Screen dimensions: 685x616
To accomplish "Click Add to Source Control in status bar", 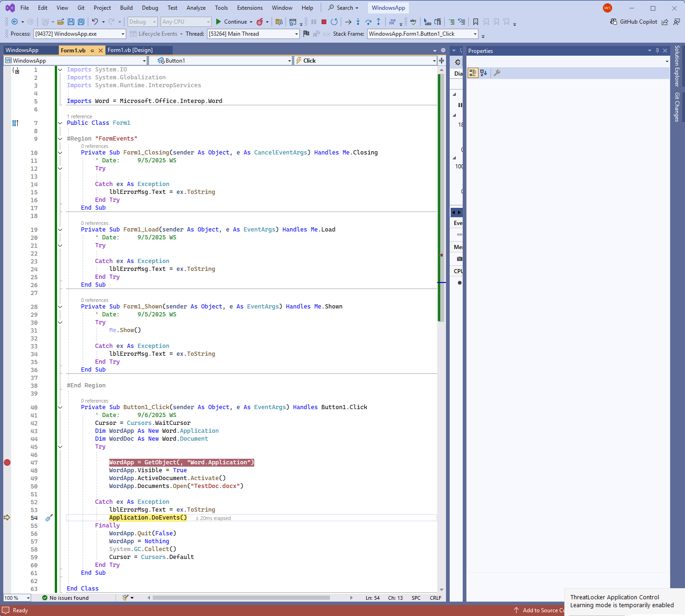I will [x=539, y=610].
